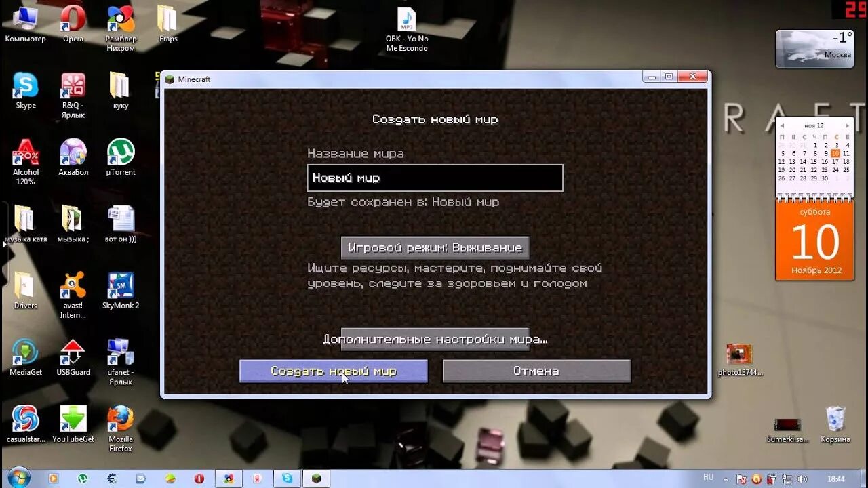Minimize the Minecraft window

tap(652, 77)
